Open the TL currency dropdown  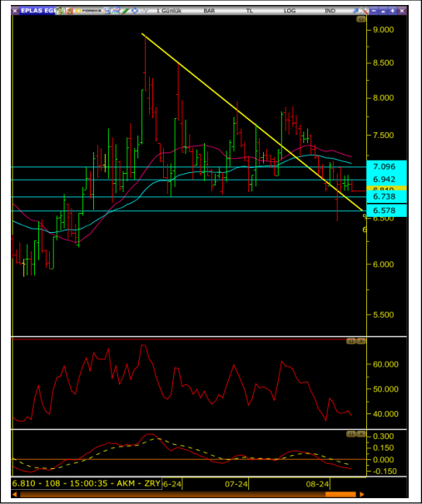pos(250,11)
